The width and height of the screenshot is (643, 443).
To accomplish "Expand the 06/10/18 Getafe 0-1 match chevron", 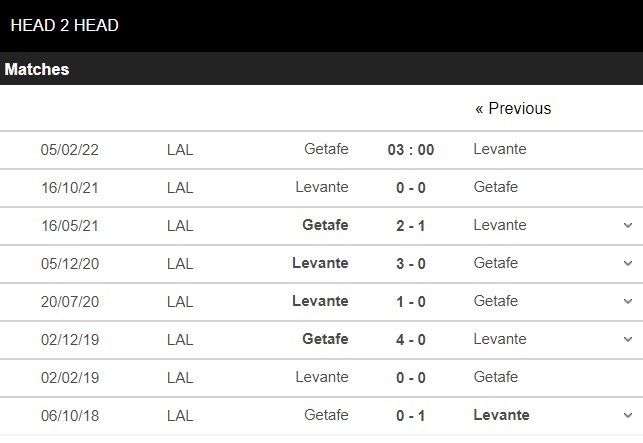I will pos(628,416).
